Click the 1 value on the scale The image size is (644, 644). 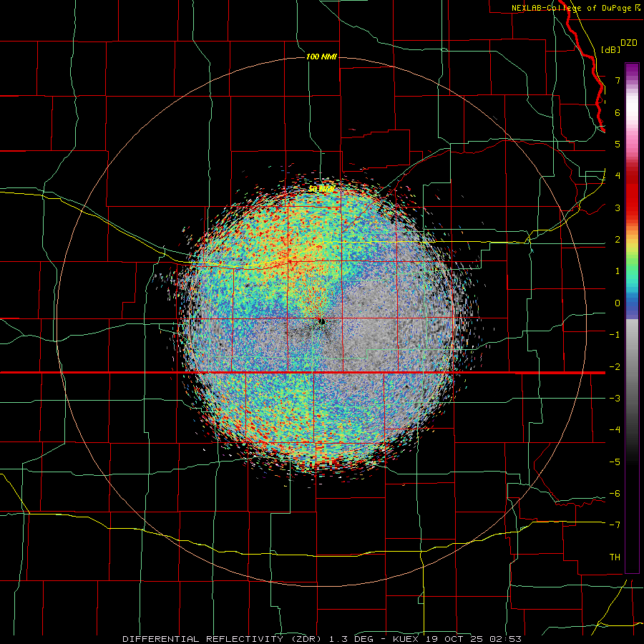[x=618, y=271]
